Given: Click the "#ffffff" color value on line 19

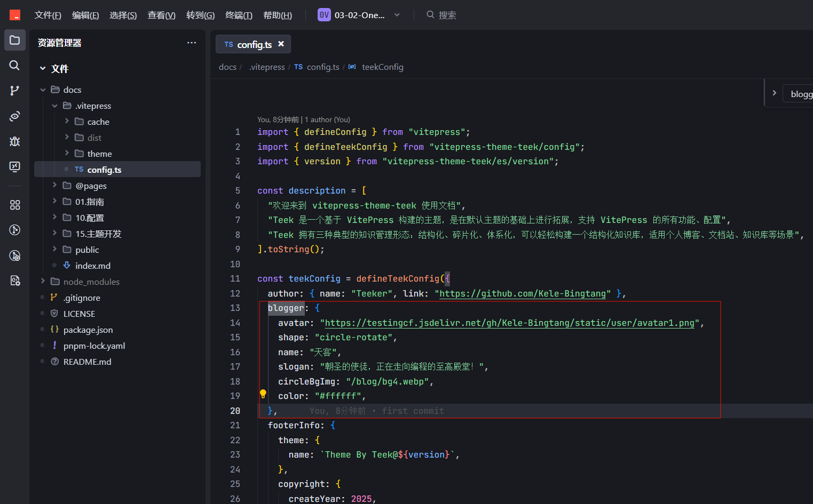Looking at the screenshot, I should coord(338,396).
